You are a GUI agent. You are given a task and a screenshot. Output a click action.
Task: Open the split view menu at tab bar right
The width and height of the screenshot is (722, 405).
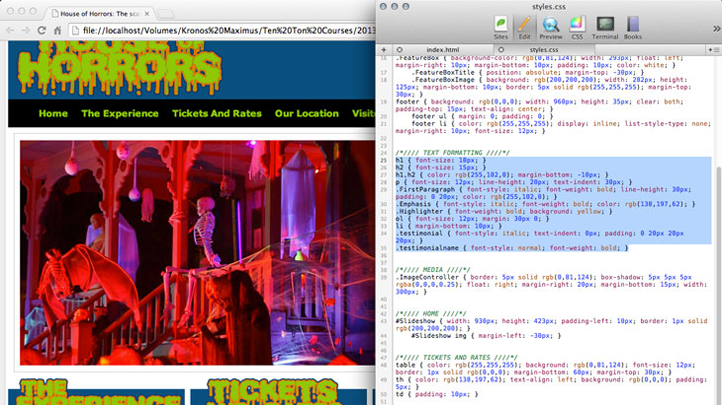pyautogui.click(x=712, y=48)
